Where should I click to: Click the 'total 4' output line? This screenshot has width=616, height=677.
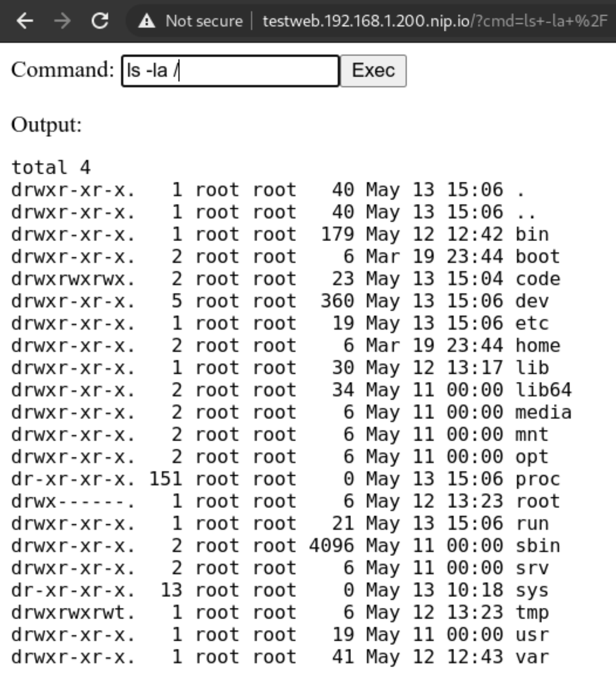click(51, 167)
